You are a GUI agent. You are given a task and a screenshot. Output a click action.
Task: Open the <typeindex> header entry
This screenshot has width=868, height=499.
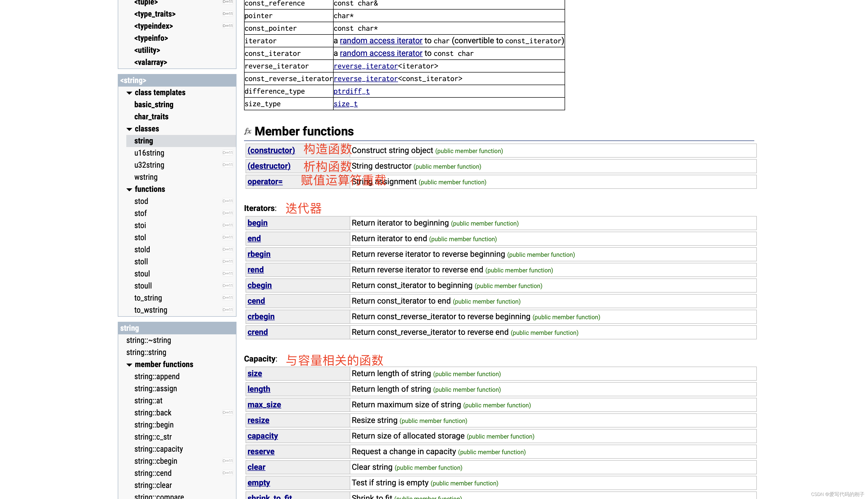[153, 26]
